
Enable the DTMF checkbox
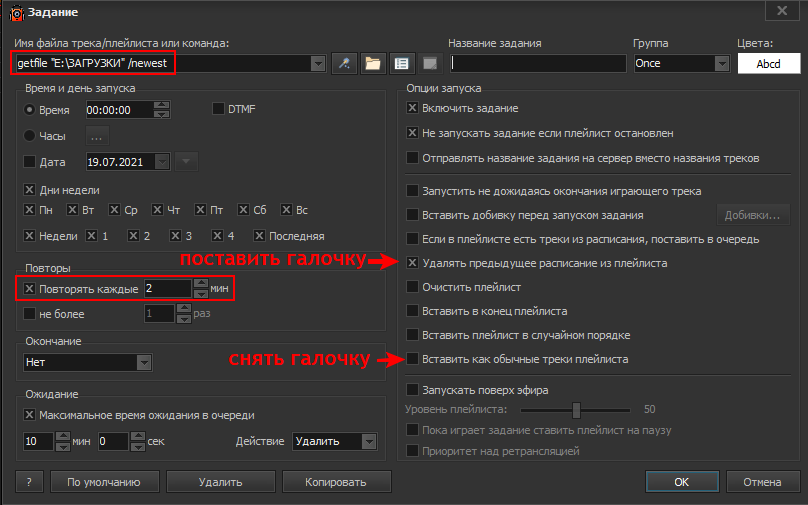[219, 109]
